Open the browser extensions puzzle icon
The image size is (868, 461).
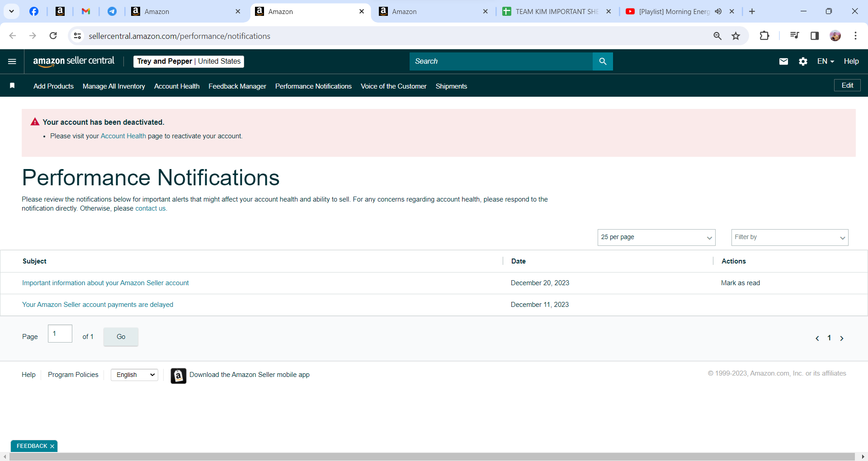point(764,36)
